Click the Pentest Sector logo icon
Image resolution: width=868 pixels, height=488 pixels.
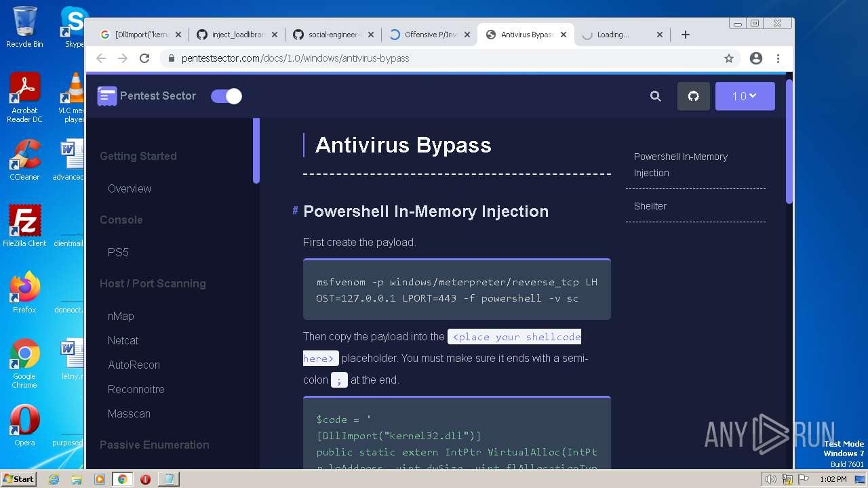(107, 96)
